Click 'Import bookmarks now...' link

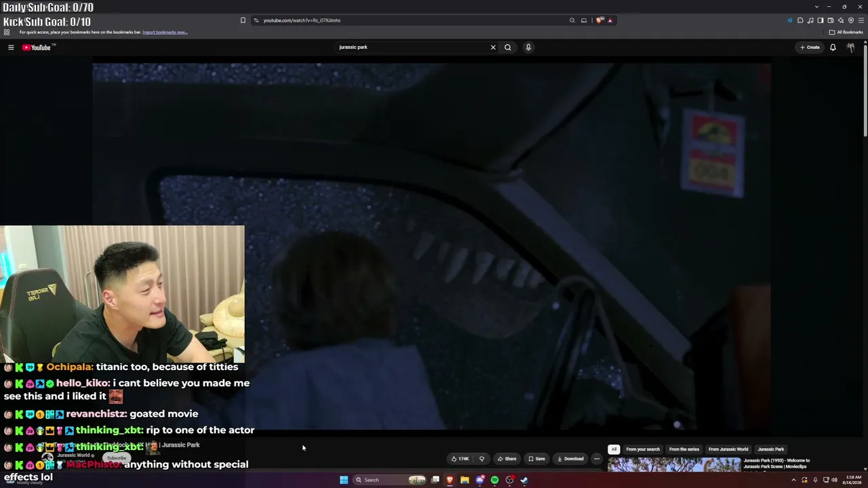(165, 32)
